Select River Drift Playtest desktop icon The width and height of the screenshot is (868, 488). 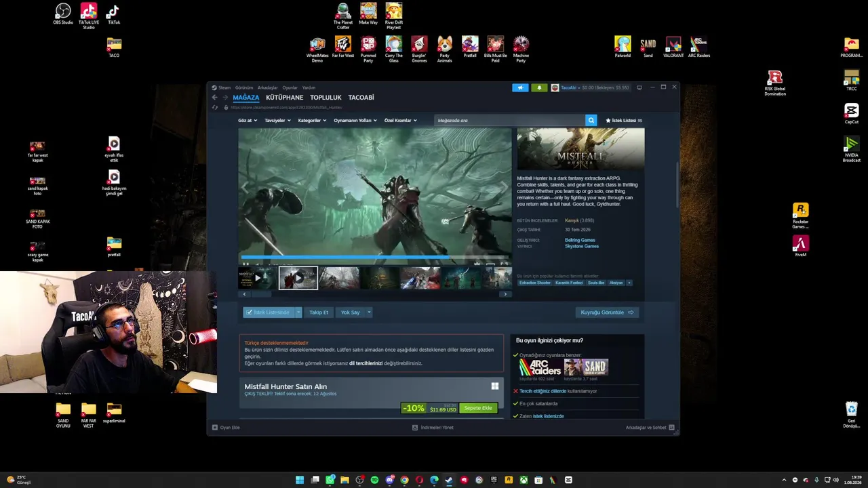click(393, 16)
